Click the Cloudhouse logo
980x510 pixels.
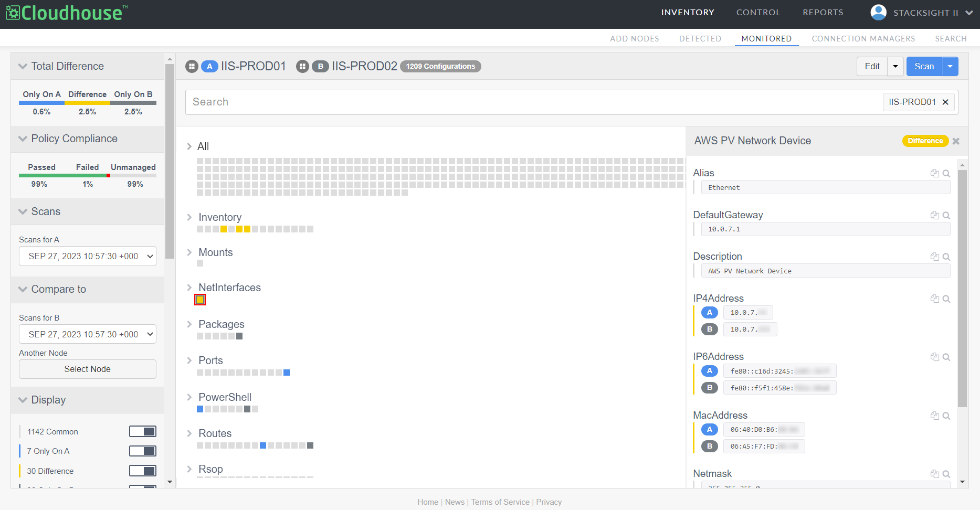pos(67,13)
